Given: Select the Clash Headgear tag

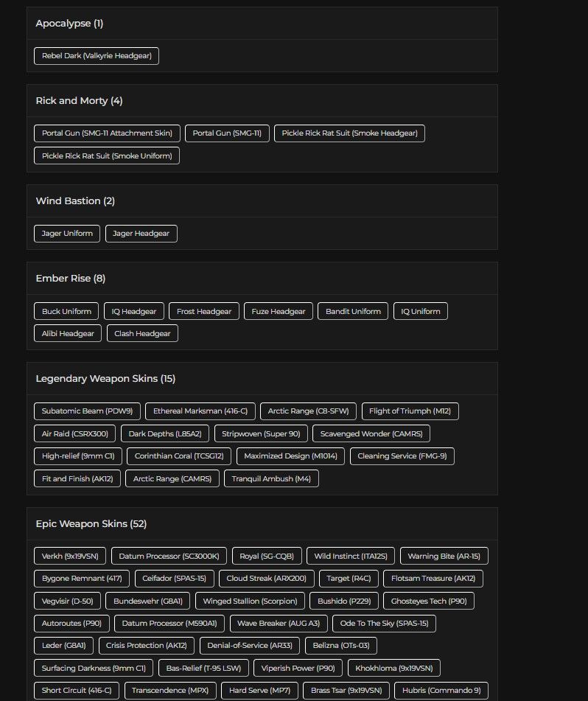Looking at the screenshot, I should point(142,333).
